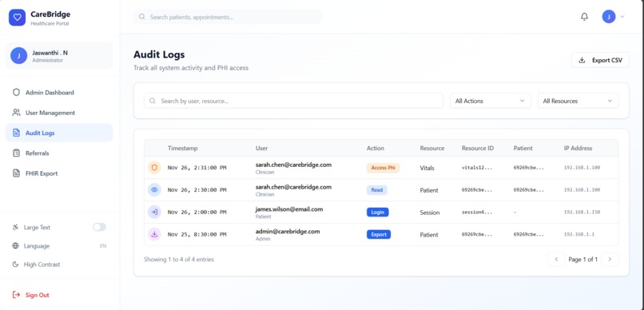Open the All Resources dropdown

[x=578, y=101]
